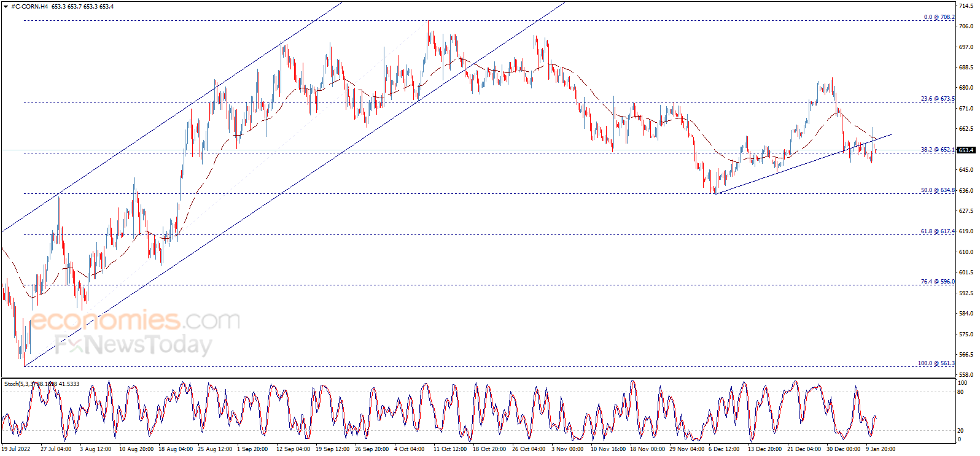Viewport: 980px width, 456px height.
Task: Click the Fibonacci label '23.6 @ 673.5'
Action: [x=938, y=99]
